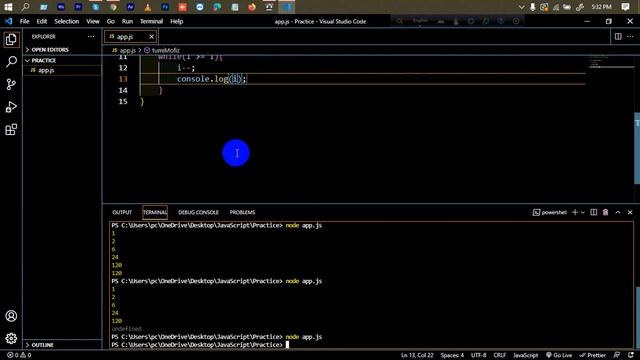
Task: Close the terminal panel
Action: [630, 212]
